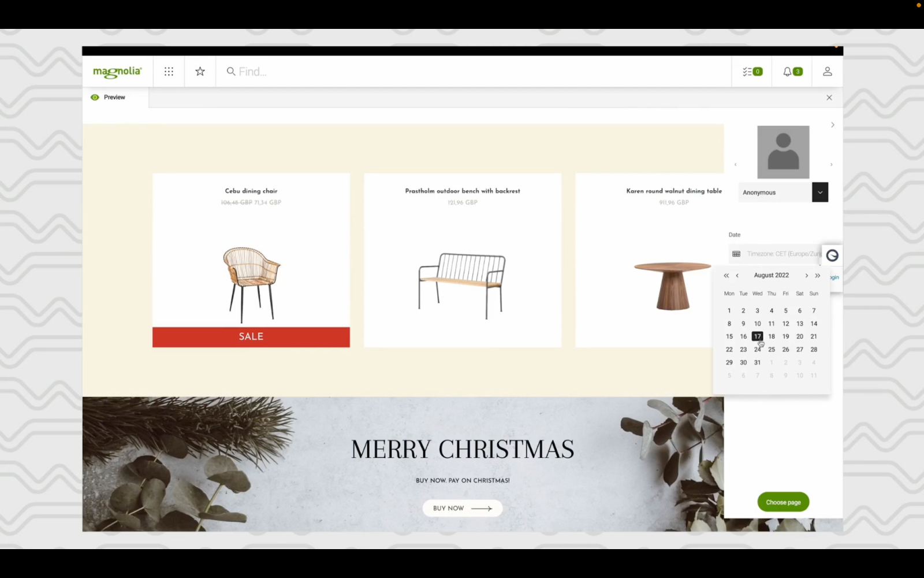Viewport: 924px width, 578px height.
Task: Open the app launcher grid icon
Action: click(169, 72)
